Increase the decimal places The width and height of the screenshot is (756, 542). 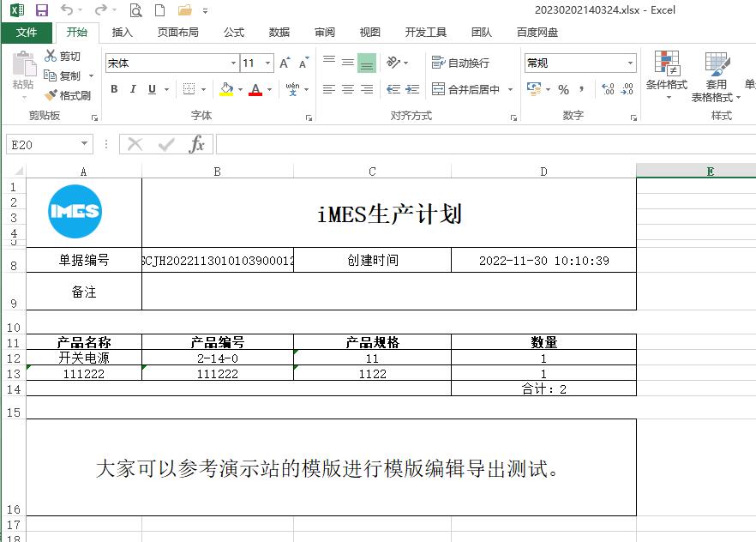608,89
